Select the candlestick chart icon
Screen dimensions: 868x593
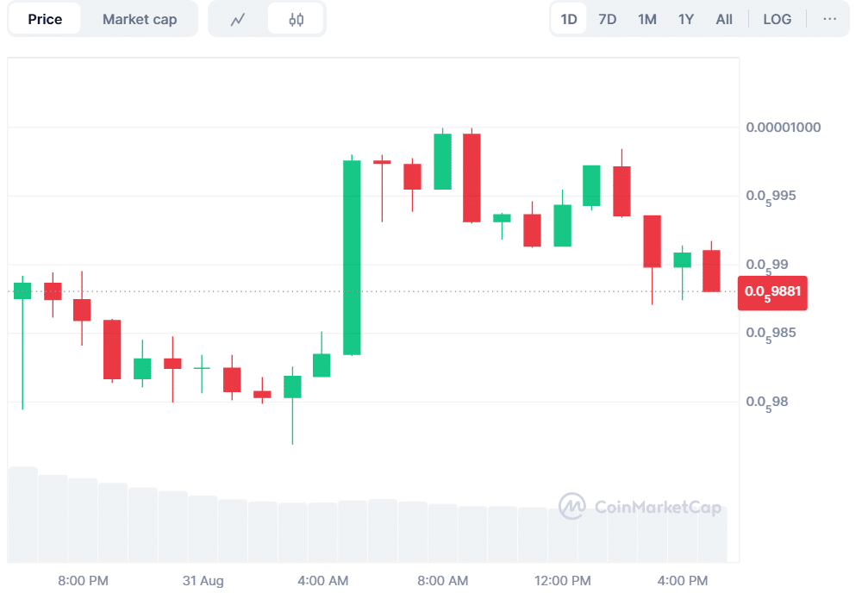[296, 19]
